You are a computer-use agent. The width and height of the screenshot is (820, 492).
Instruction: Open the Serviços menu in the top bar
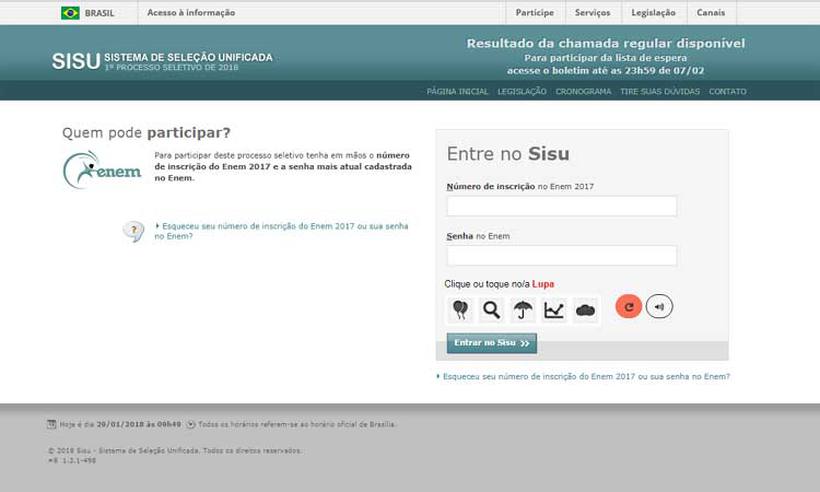[593, 13]
